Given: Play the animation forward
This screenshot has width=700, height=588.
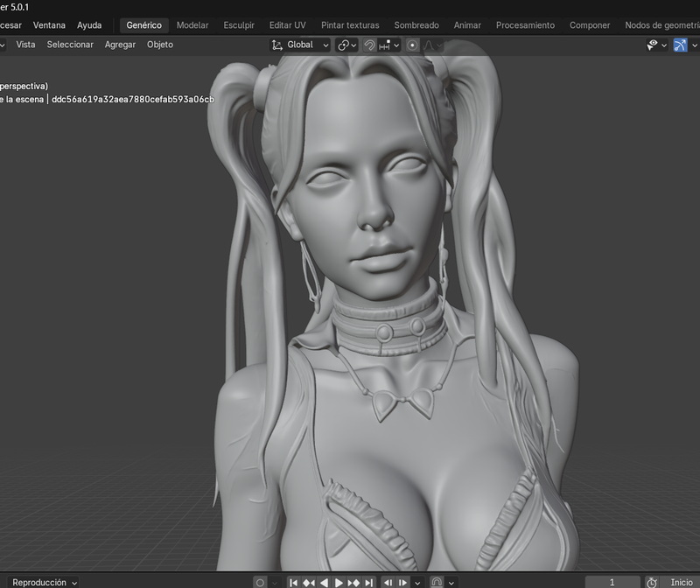Looking at the screenshot, I should (x=339, y=582).
